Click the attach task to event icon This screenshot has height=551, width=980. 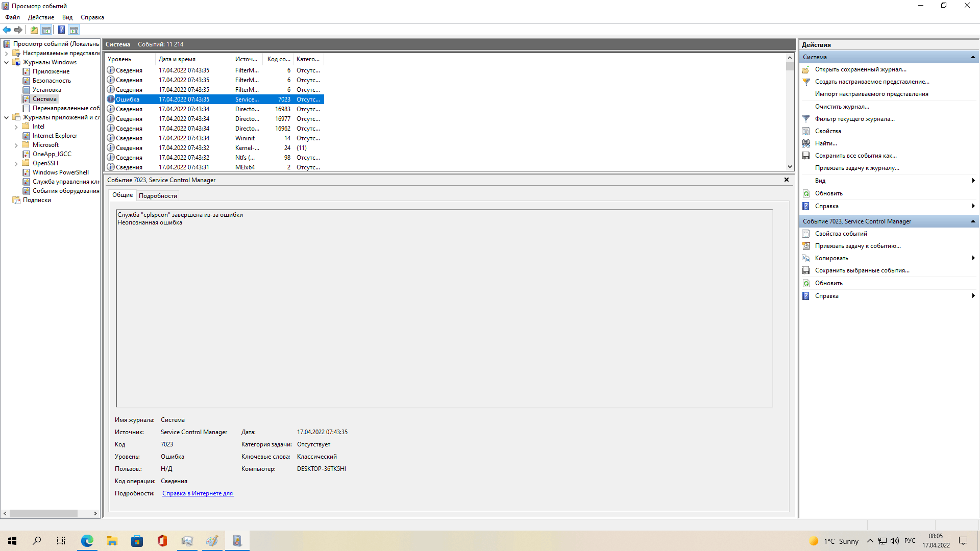pyautogui.click(x=806, y=246)
